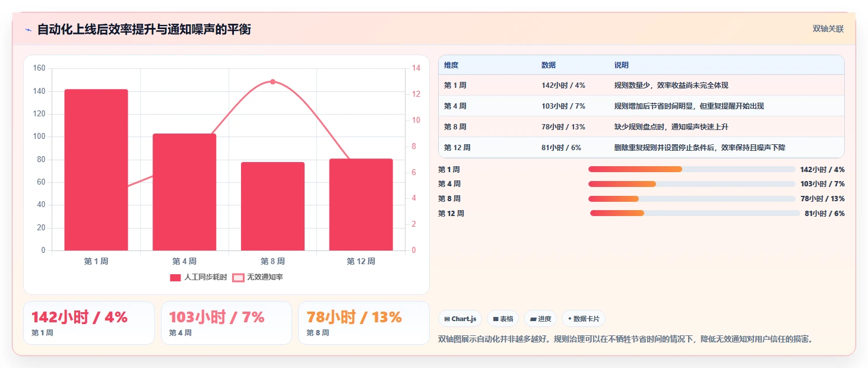Click the 160 tick on left axis
The height and width of the screenshot is (368, 868).
click(39, 68)
